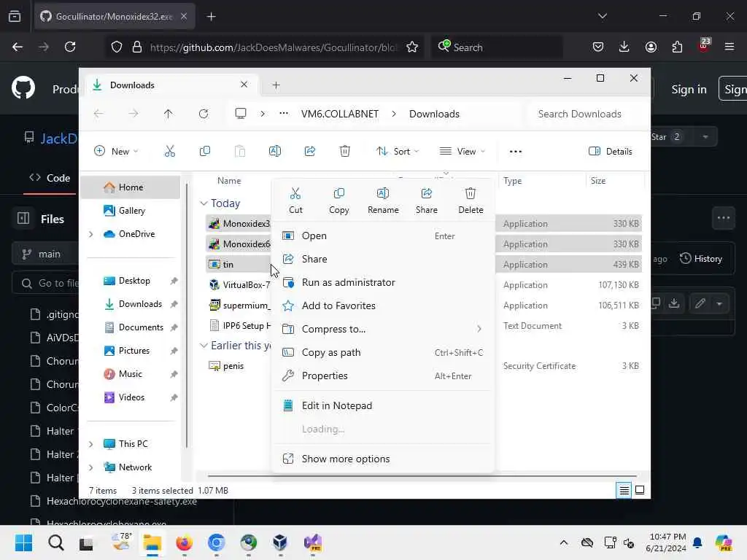Open Documents in the navigation pane
The height and width of the screenshot is (560, 747).
pyautogui.click(x=141, y=327)
